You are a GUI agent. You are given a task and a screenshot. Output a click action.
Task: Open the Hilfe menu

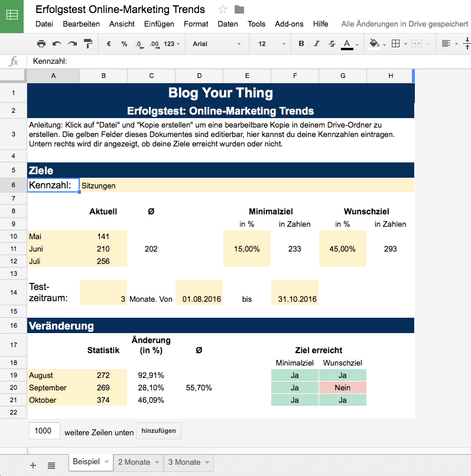[320, 24]
